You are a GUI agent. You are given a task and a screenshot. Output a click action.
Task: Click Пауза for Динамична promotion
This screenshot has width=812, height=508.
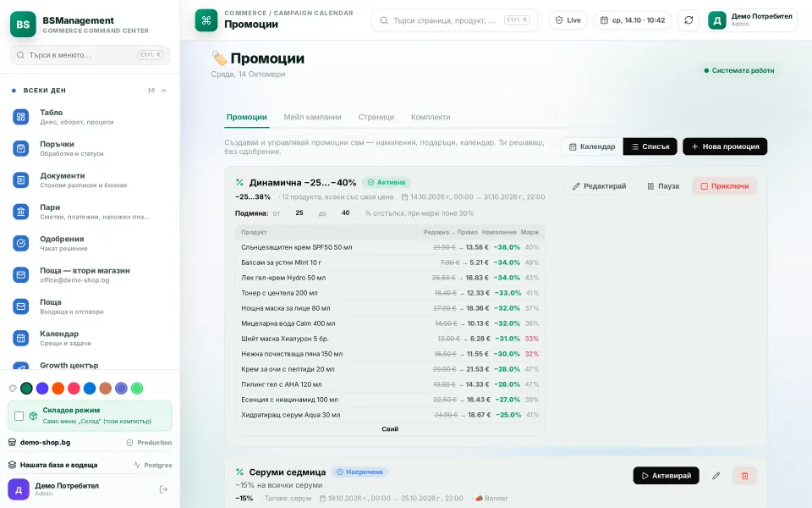click(663, 186)
